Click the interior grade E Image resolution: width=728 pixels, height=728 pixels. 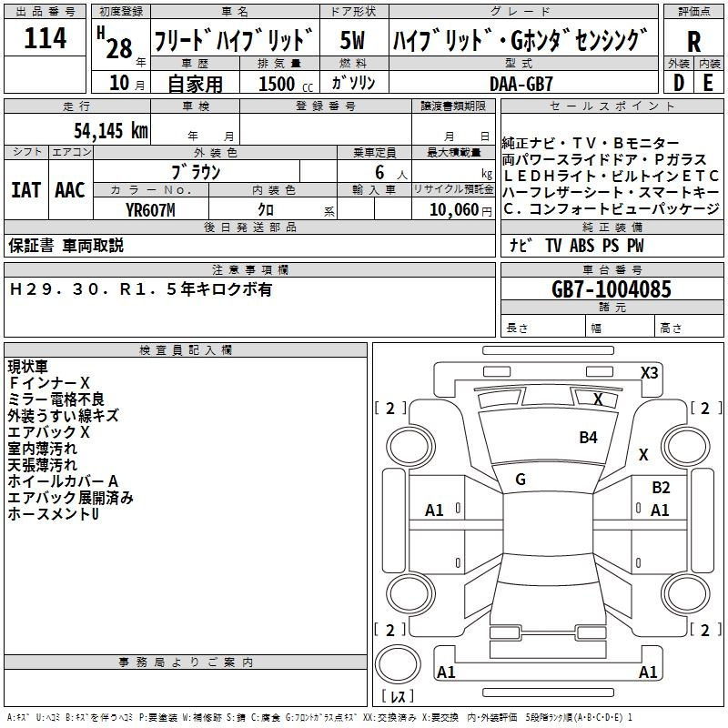click(x=708, y=82)
